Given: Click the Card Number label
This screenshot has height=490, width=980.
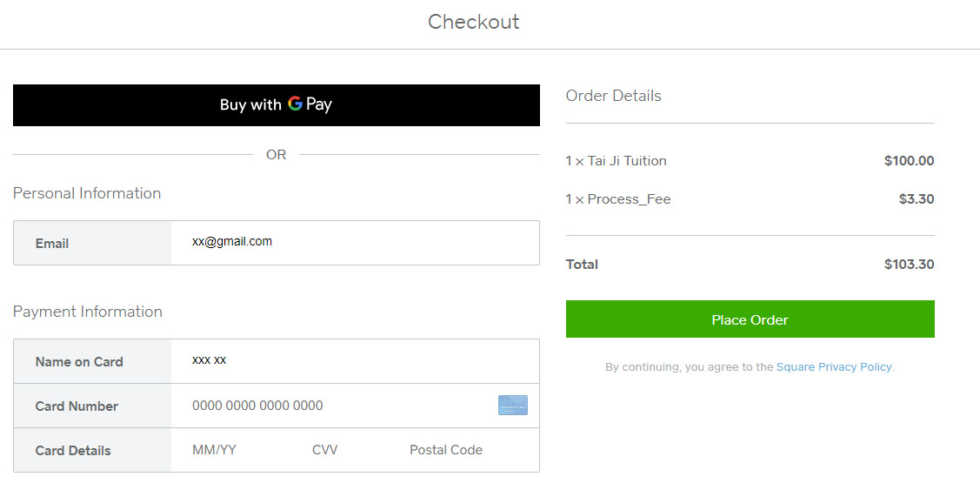Looking at the screenshot, I should [77, 406].
